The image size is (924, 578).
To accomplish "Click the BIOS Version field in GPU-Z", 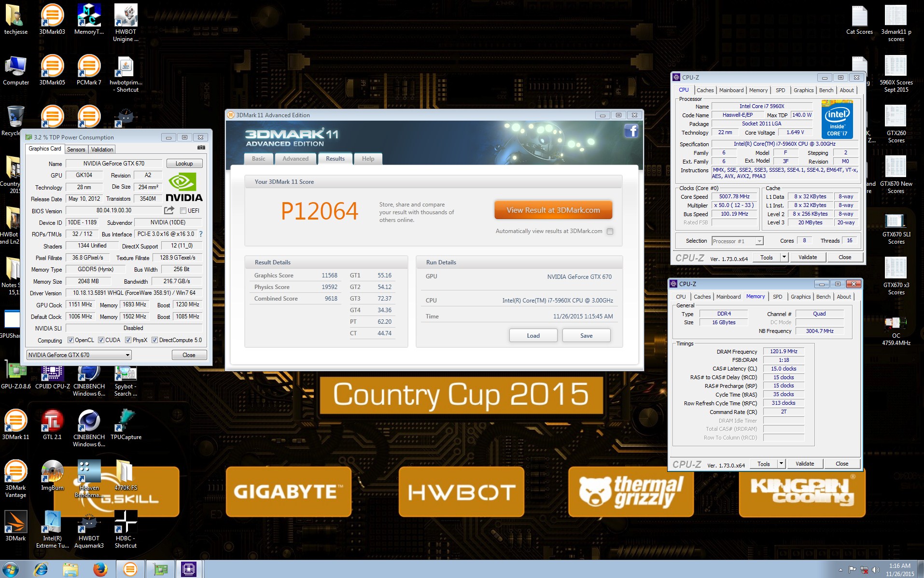I will (x=113, y=210).
